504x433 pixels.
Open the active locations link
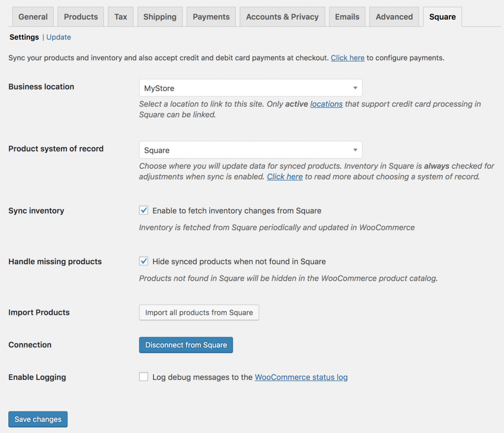click(326, 104)
